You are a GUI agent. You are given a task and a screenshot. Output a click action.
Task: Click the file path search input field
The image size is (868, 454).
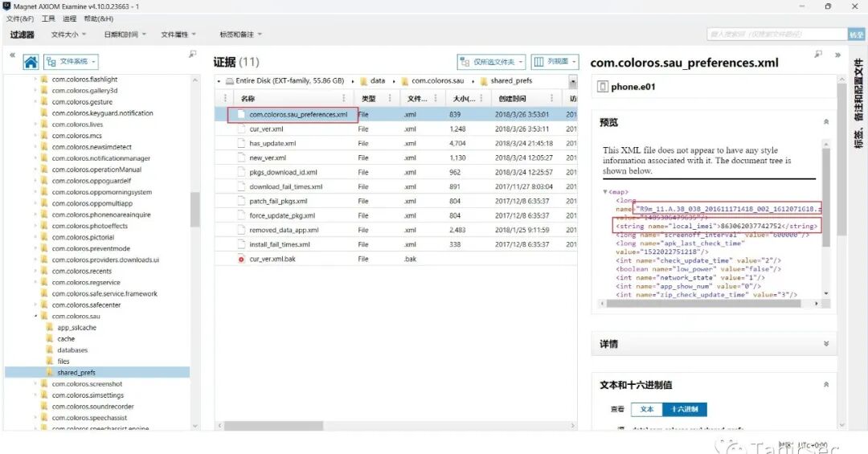(x=776, y=35)
